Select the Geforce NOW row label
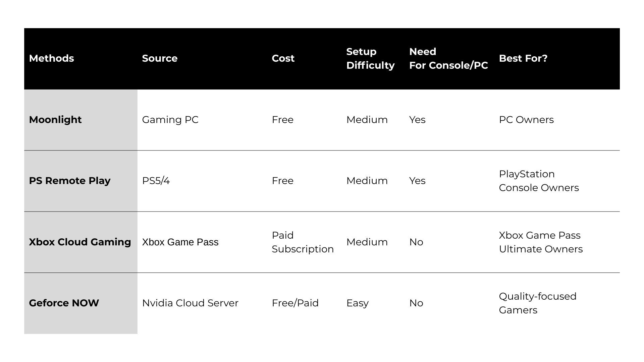 [x=64, y=303]
